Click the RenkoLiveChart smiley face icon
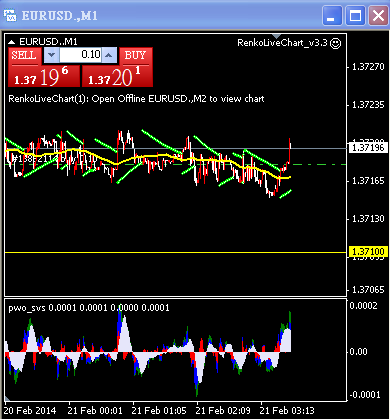Viewport: 390px width, 419px height. [x=335, y=43]
